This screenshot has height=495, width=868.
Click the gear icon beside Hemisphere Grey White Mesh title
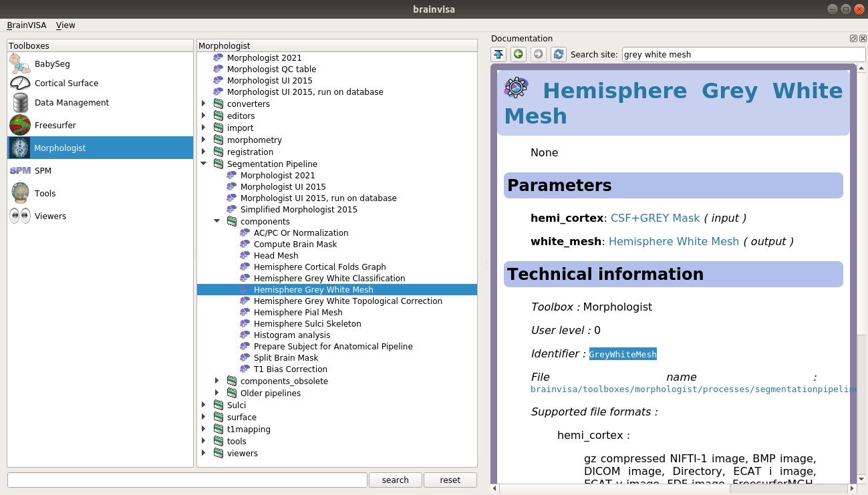[x=517, y=88]
